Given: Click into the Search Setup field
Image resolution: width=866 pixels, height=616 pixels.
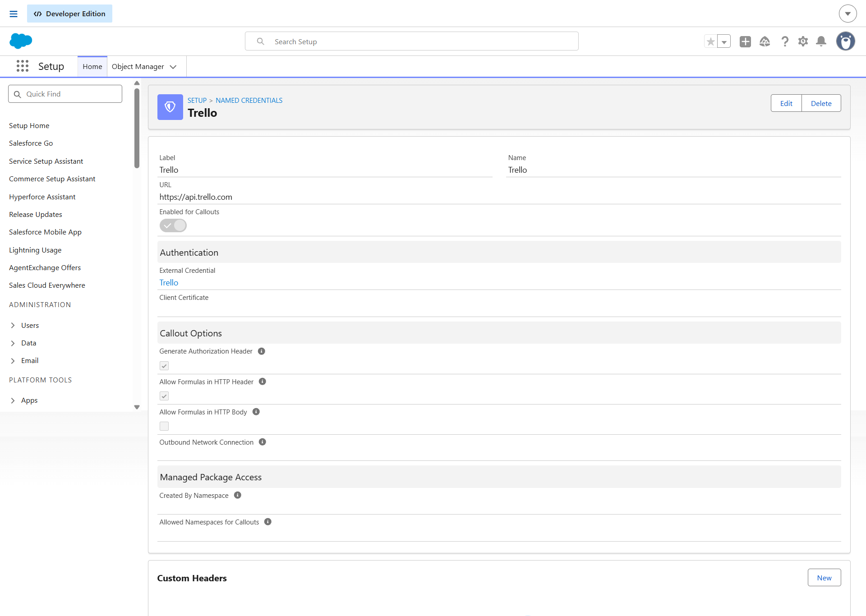Looking at the screenshot, I should [x=412, y=41].
